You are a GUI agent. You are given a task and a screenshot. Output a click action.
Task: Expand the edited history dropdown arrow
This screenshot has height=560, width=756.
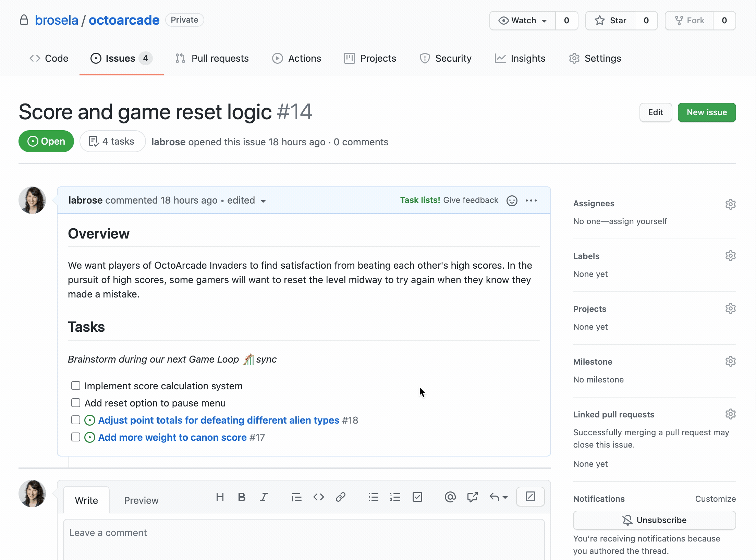[x=263, y=201]
